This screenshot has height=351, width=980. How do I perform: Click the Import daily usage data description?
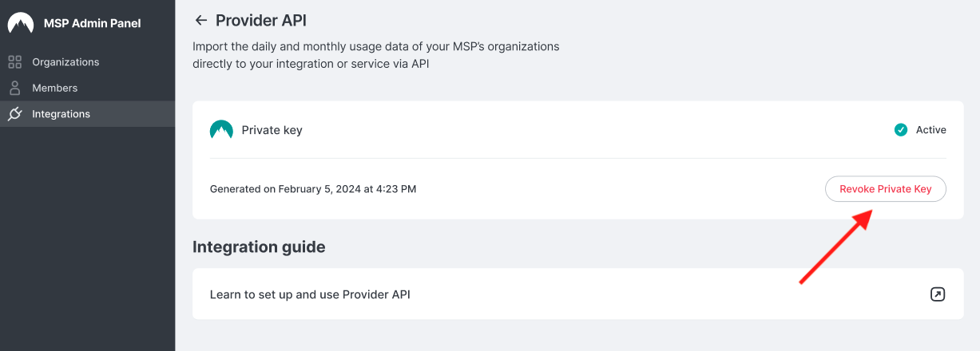[x=376, y=55]
